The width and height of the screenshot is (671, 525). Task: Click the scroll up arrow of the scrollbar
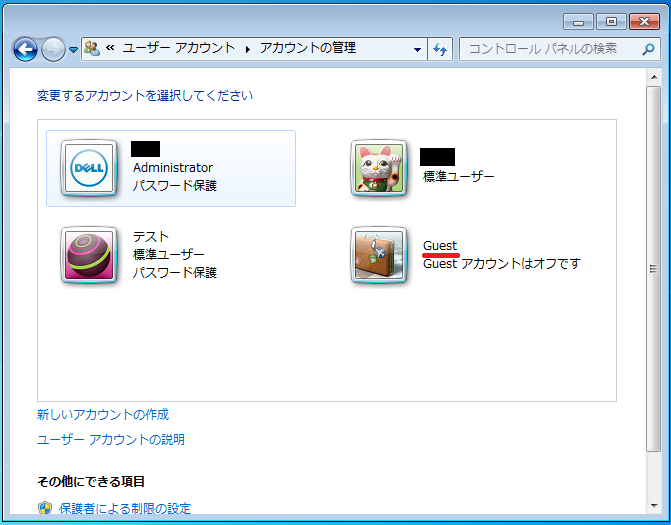tap(653, 77)
